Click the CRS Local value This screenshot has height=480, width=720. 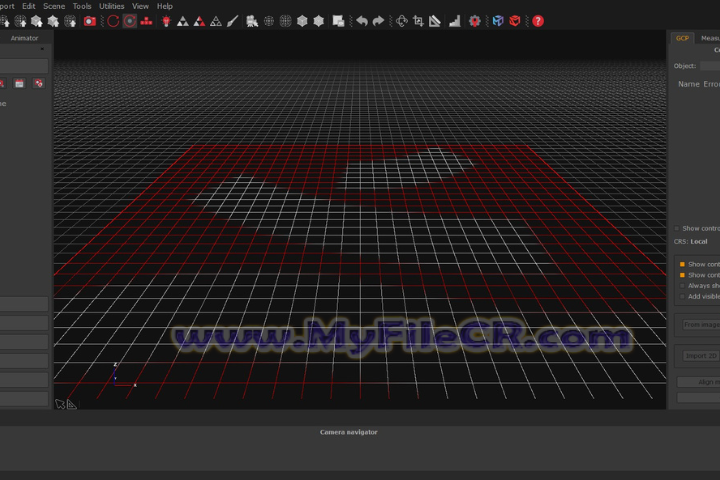click(x=698, y=242)
